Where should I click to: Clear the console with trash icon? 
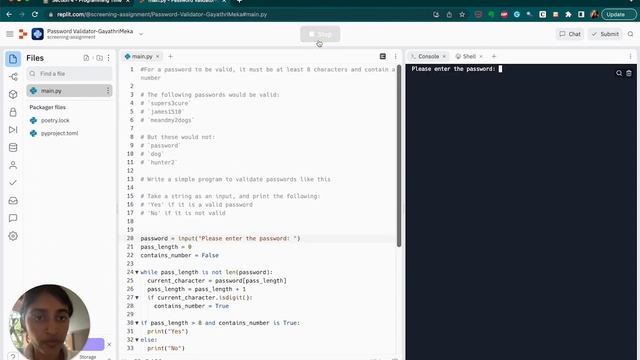coord(629,73)
